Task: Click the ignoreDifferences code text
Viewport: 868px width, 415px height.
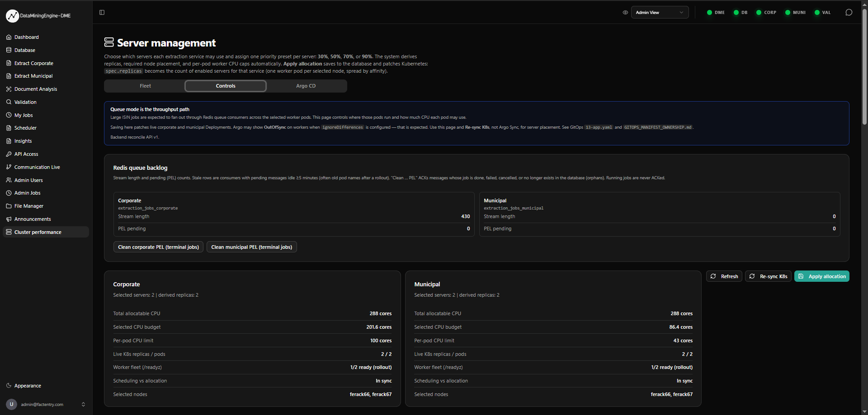Action: pos(342,127)
